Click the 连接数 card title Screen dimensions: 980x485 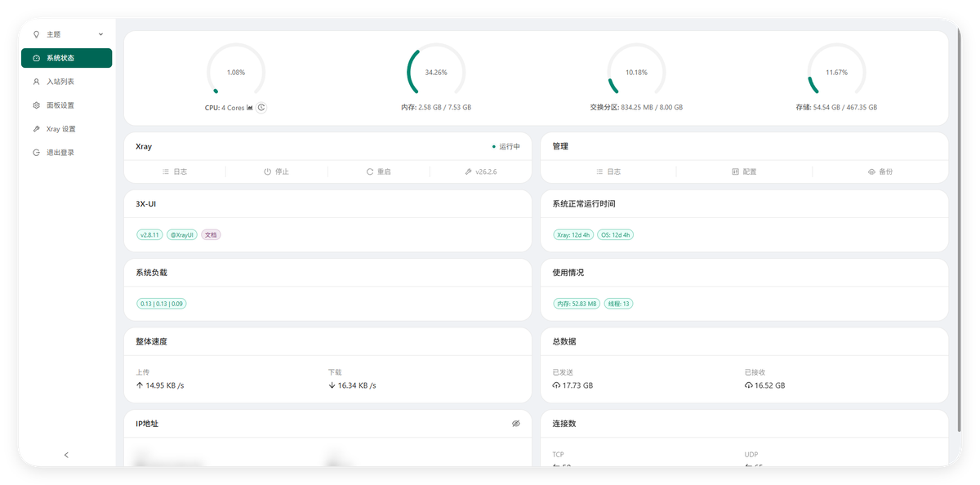pyautogui.click(x=564, y=424)
